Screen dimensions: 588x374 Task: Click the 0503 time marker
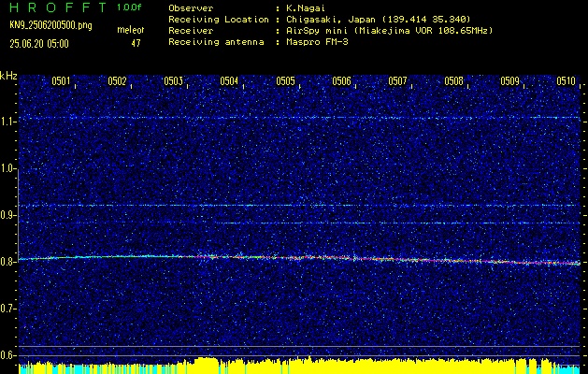tap(173, 81)
